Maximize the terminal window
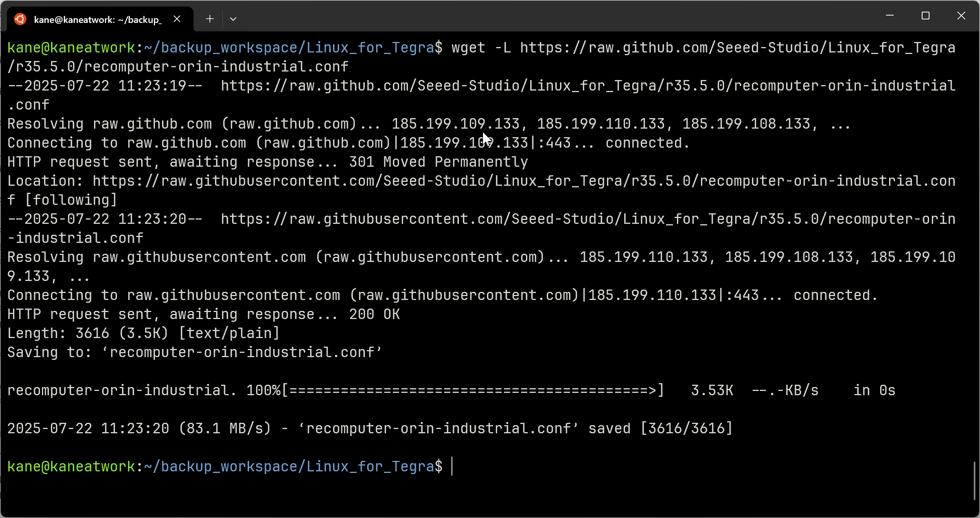This screenshot has width=980, height=518. coord(926,16)
